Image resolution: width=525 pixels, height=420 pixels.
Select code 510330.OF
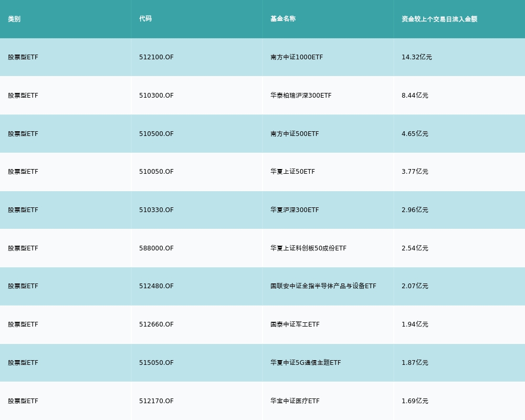click(x=156, y=210)
